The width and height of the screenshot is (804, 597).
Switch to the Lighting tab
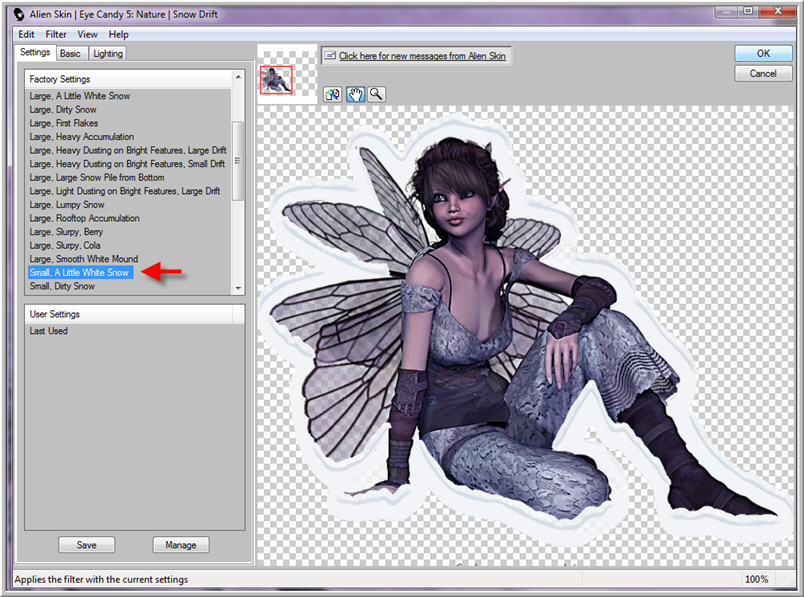point(108,53)
